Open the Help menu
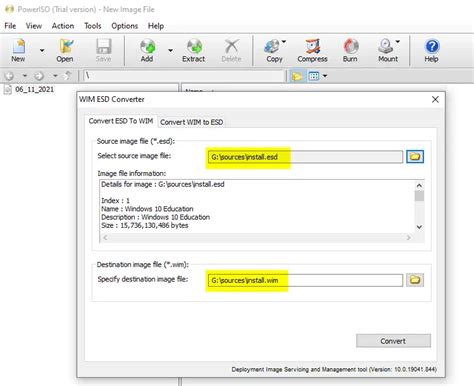Image resolution: width=474 pixels, height=386 pixels. coord(156,26)
